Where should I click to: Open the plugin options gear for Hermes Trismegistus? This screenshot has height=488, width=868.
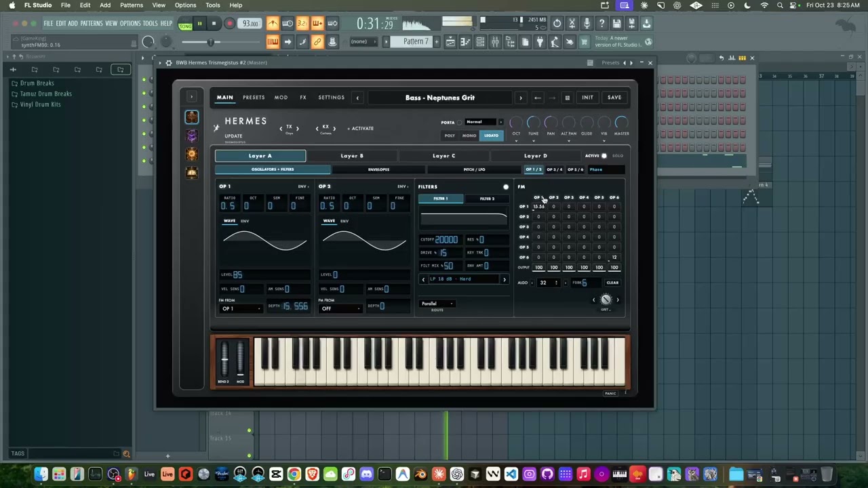(x=169, y=62)
